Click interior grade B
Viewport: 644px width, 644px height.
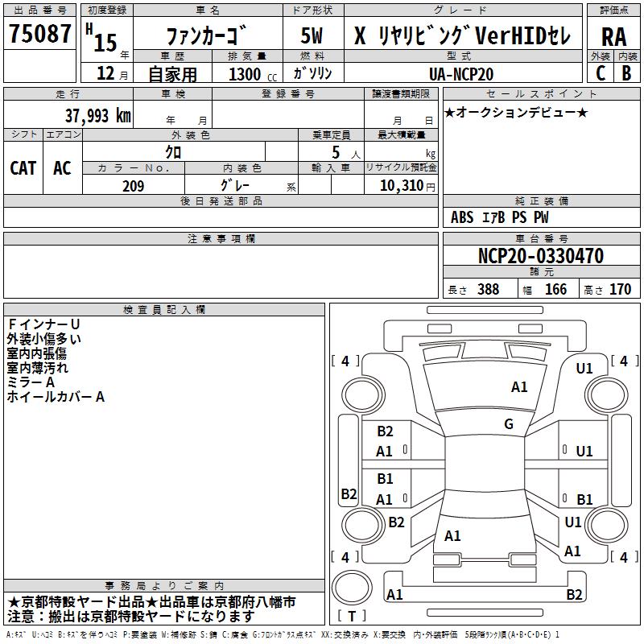pos(626,73)
